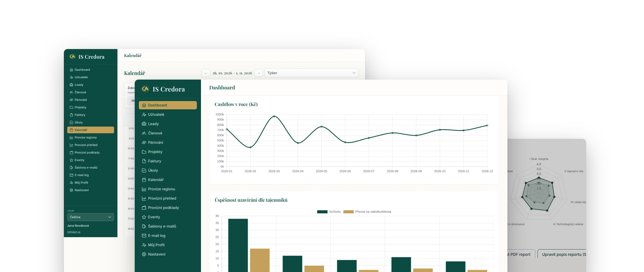Open Úkoly in Kalendář window sidebar
The width and height of the screenshot is (644, 272).
point(90,122)
